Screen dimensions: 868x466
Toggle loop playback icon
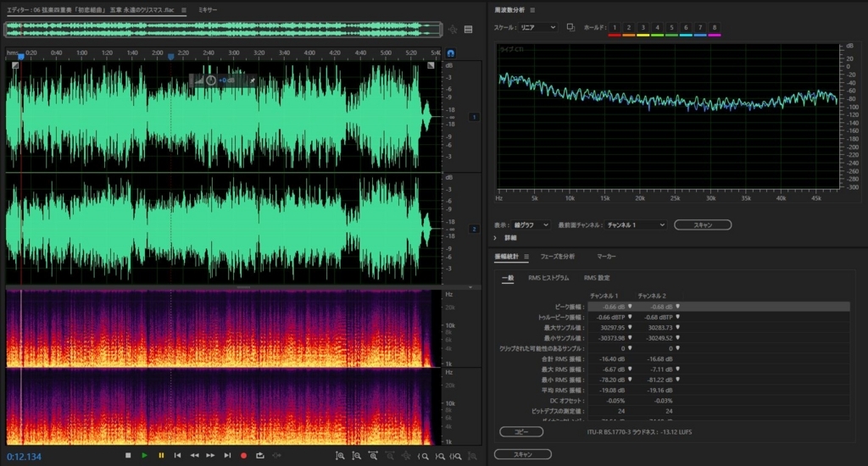[x=259, y=456]
